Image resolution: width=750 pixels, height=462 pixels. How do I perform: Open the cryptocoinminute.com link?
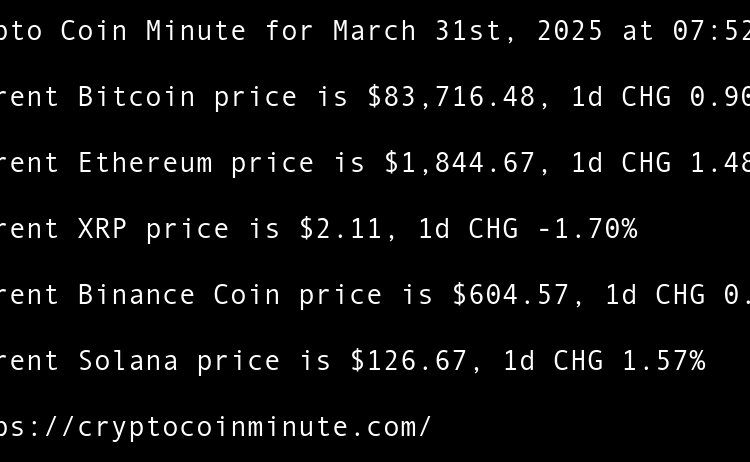point(215,427)
